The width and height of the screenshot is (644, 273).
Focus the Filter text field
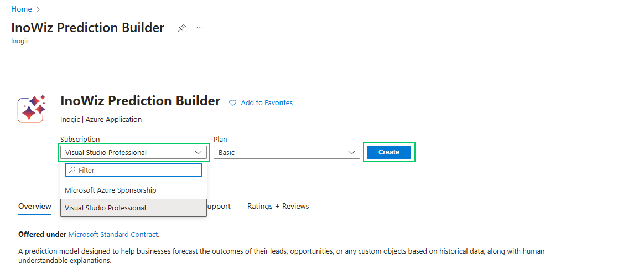point(138,170)
